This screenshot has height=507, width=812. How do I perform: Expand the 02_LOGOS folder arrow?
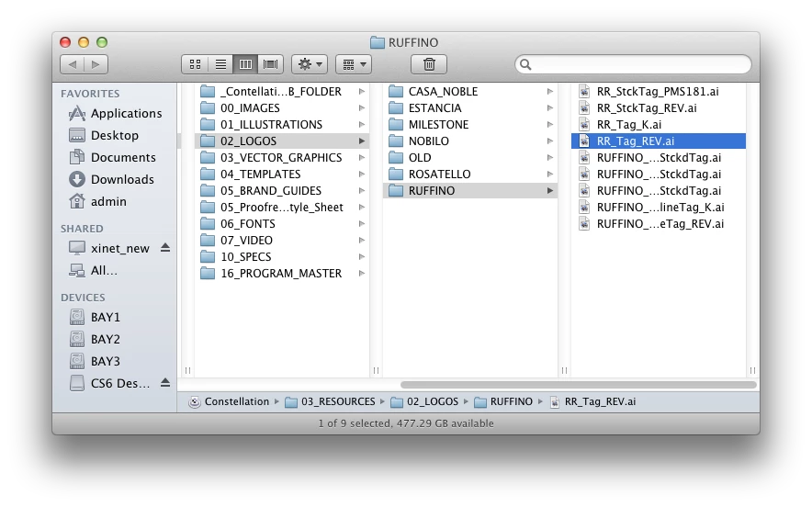362,141
